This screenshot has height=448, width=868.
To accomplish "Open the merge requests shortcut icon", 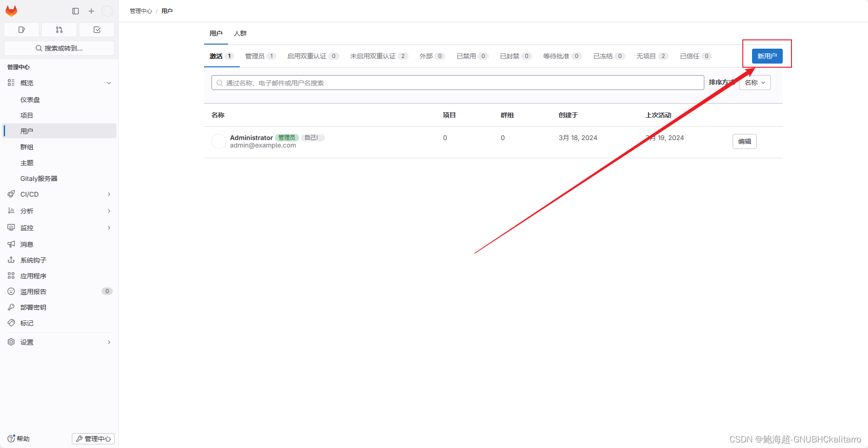I will tap(59, 30).
